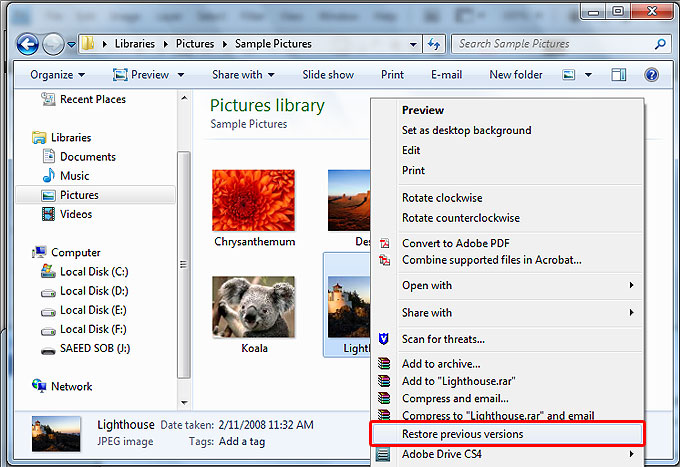This screenshot has width=680, height=467.
Task: Select the Koala picture thumbnail
Action: 253,308
